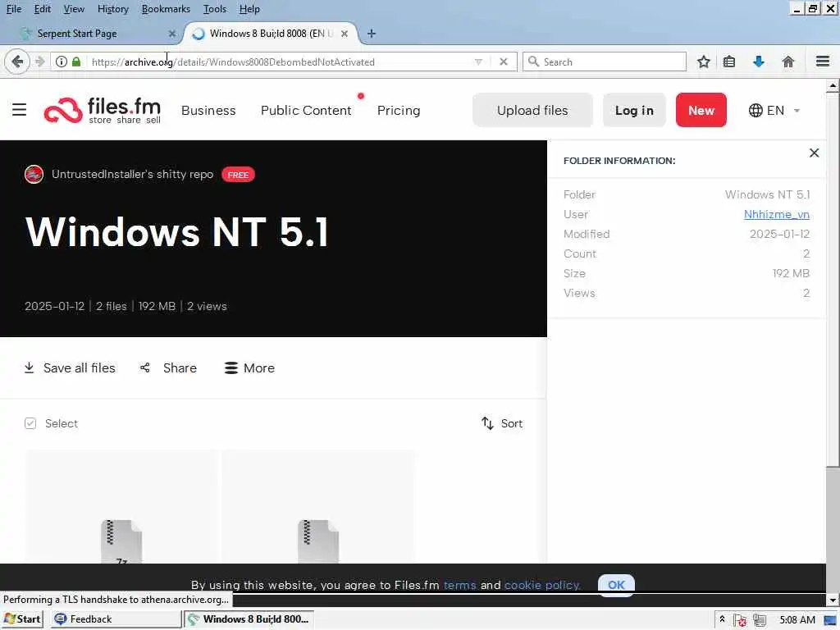
Task: Stop loading with the X in address bar
Action: pos(504,62)
